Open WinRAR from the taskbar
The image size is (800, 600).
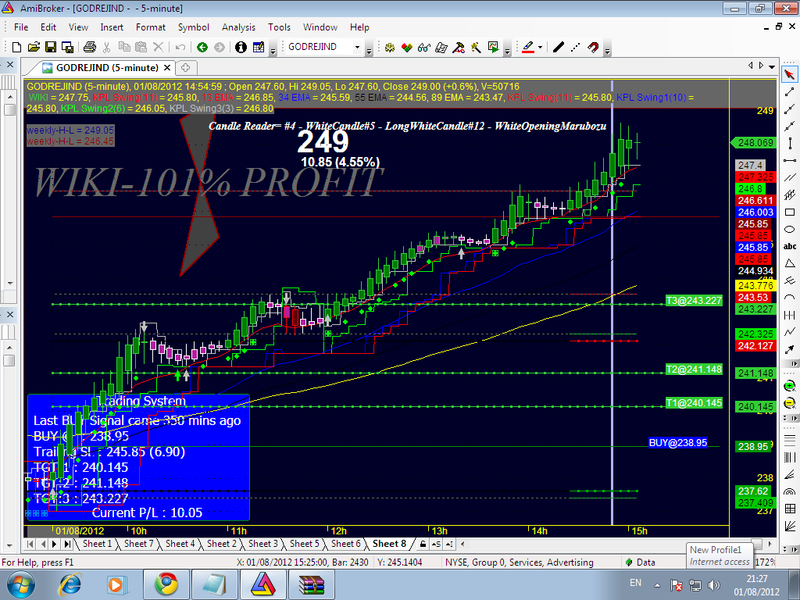coord(311,584)
